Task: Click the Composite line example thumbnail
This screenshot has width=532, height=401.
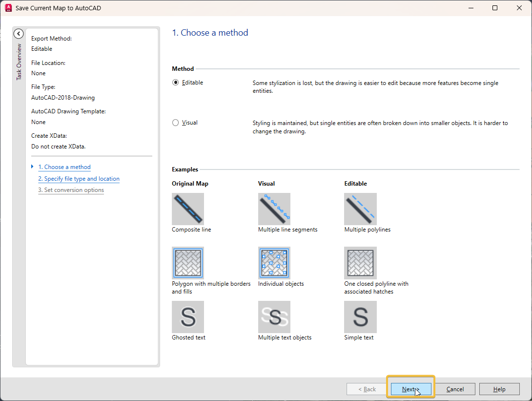Action: click(188, 209)
